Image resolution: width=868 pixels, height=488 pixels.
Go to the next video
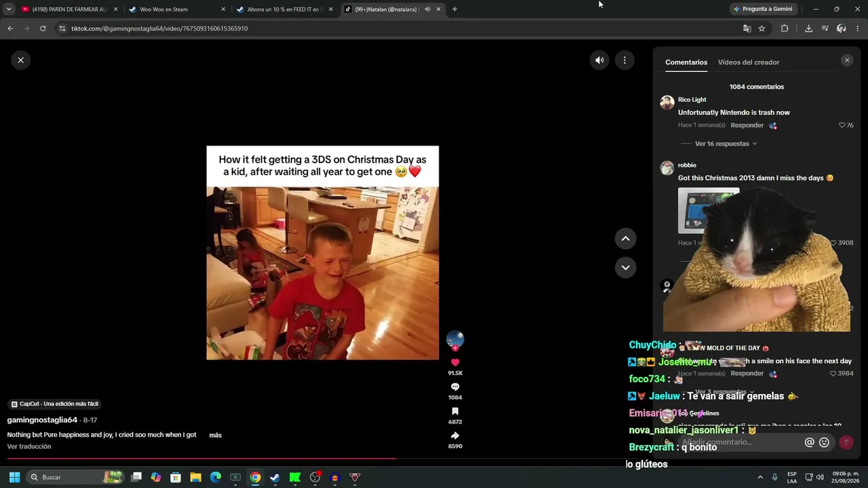tap(625, 268)
